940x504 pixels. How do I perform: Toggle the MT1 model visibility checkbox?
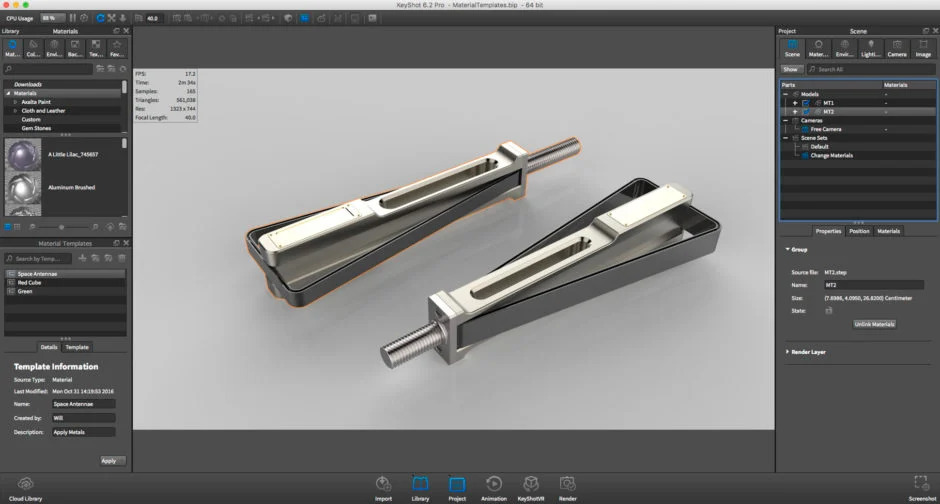click(x=805, y=103)
